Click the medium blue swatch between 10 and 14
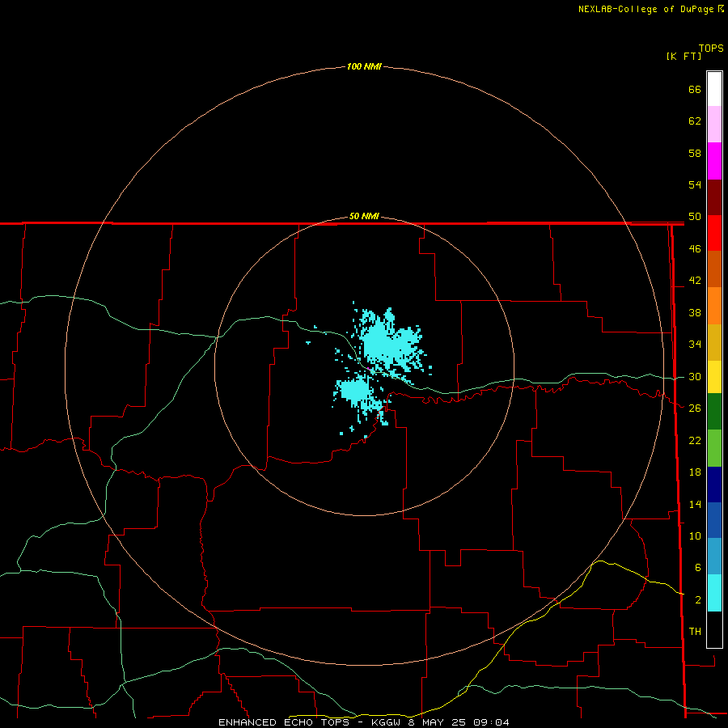Viewport: 728px width, 728px height. click(714, 520)
